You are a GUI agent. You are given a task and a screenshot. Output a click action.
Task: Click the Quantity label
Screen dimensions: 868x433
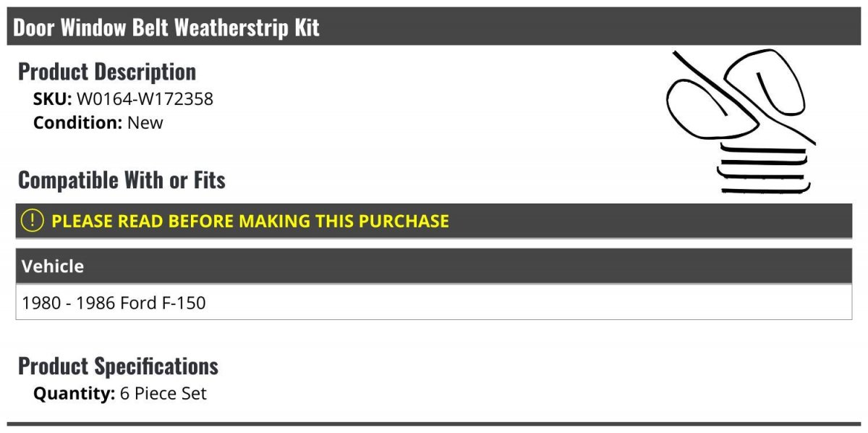point(74,393)
